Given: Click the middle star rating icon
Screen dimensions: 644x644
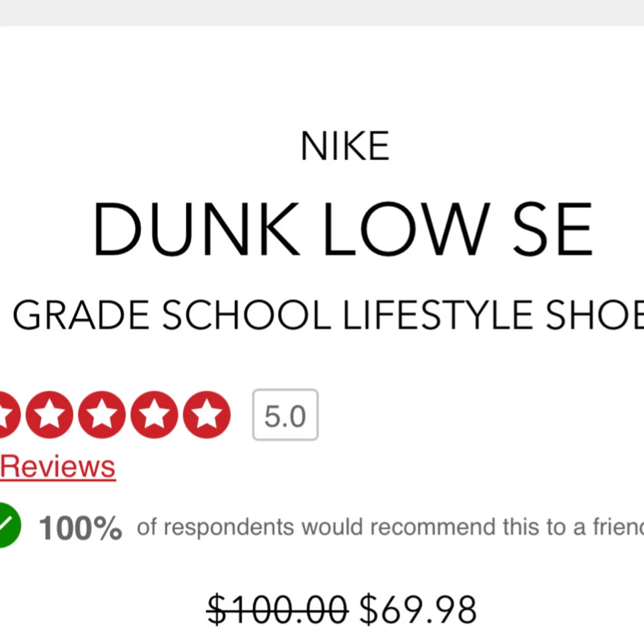Looking at the screenshot, I should tap(102, 415).
